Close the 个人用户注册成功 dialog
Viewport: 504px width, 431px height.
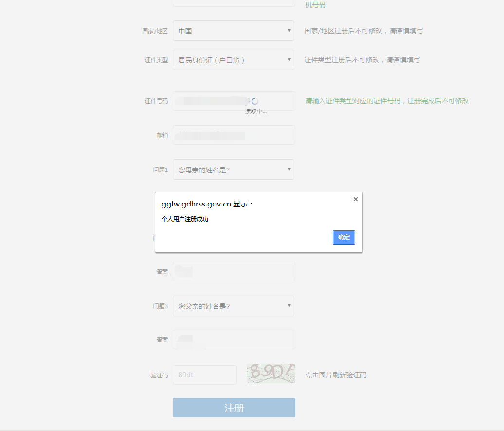[355, 199]
